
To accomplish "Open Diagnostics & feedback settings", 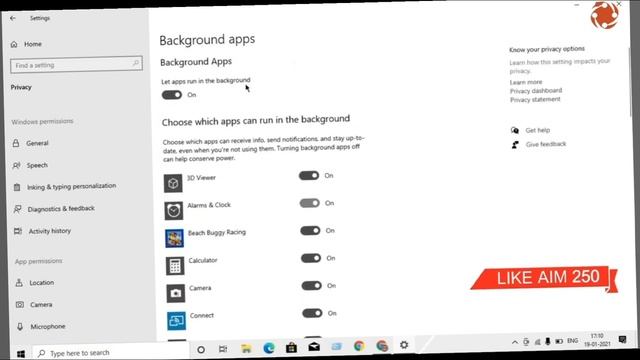I will [x=61, y=209].
